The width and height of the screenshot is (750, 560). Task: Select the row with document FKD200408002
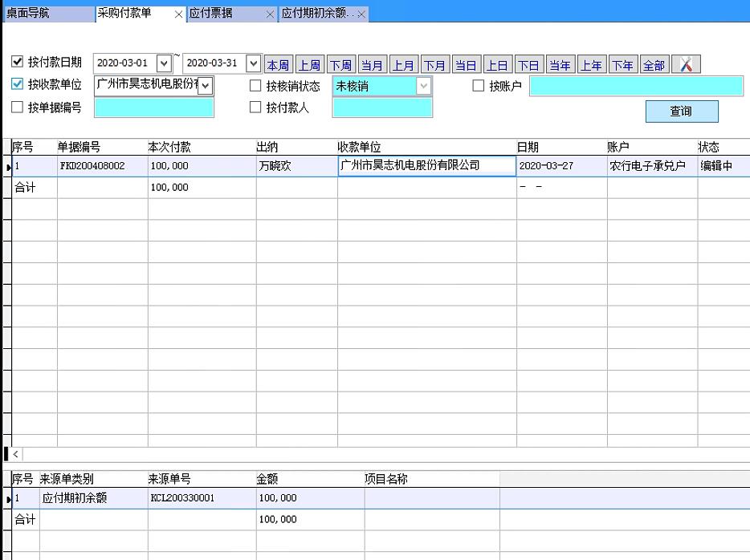(92, 166)
